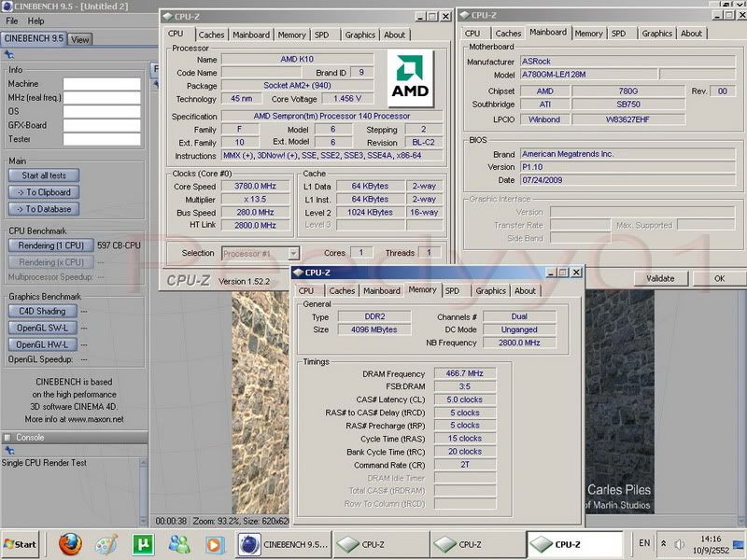Click NB Frequency 2800.0 MHz value

coord(519,343)
